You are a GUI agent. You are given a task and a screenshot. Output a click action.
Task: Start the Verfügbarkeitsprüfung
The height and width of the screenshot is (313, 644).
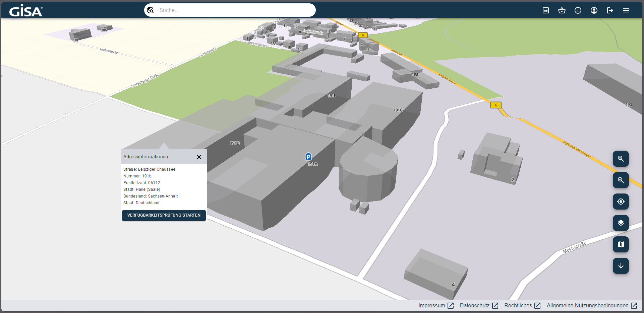[164, 215]
